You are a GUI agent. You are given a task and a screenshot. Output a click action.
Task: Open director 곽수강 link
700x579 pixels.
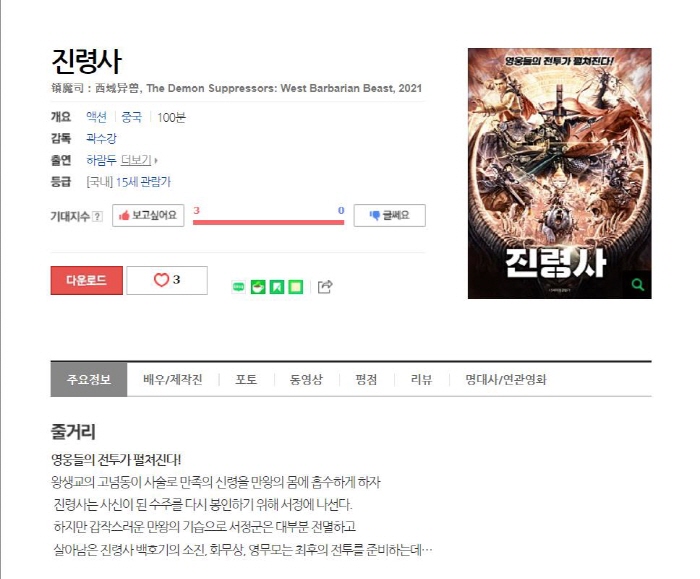tap(101, 138)
